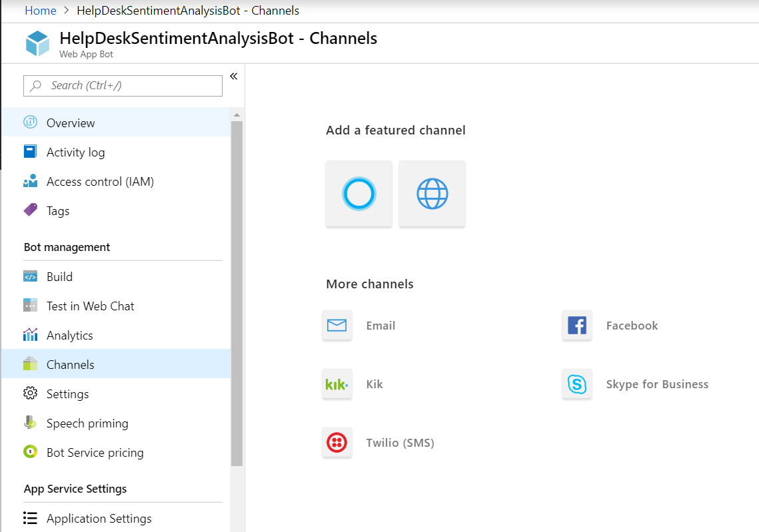Image resolution: width=759 pixels, height=532 pixels.
Task: Open Test in Web Chat
Action: click(x=90, y=306)
